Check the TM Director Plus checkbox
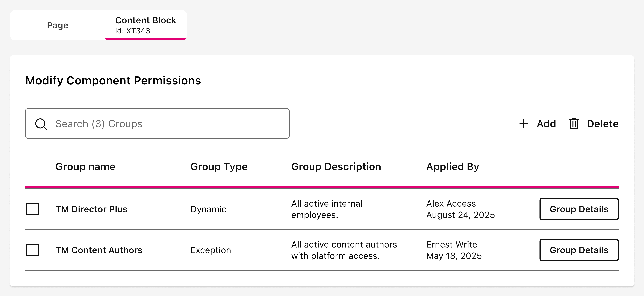 point(33,209)
